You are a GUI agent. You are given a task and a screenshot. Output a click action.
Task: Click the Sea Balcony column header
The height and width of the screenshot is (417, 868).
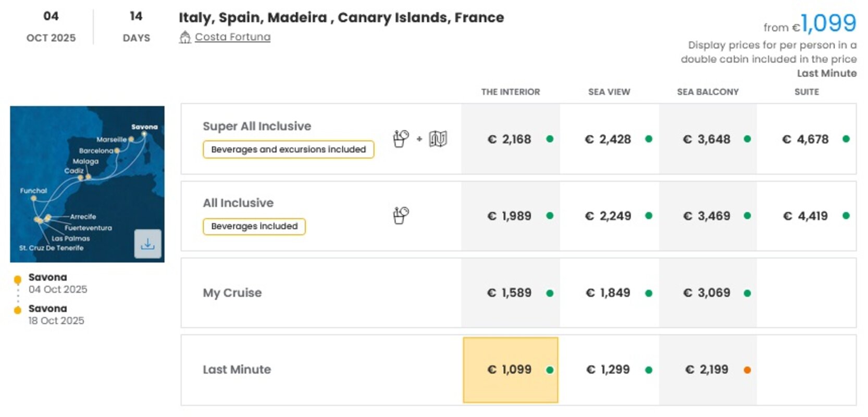point(708,92)
